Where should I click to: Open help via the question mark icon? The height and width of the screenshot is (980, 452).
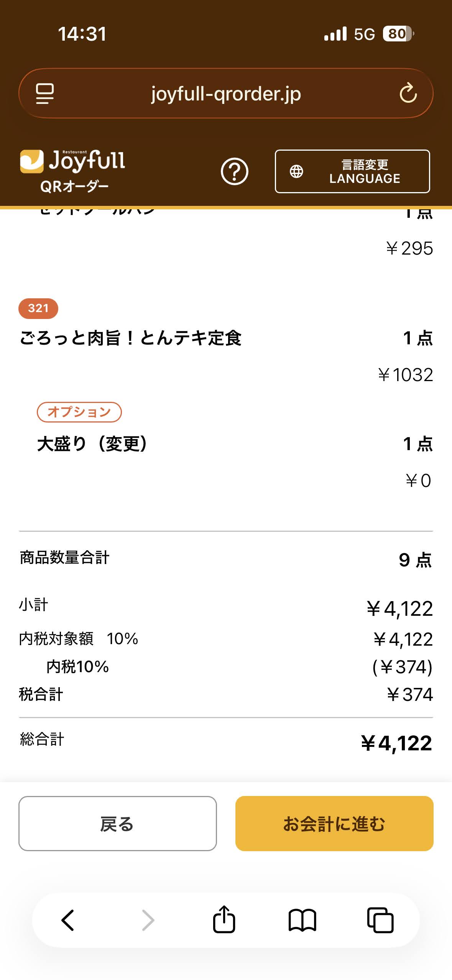pyautogui.click(x=234, y=171)
